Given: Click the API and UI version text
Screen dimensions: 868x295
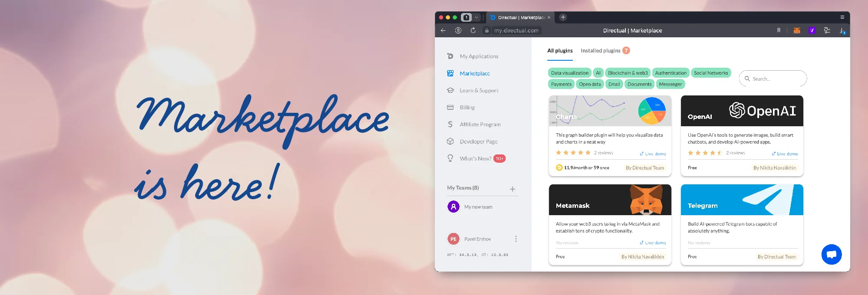Looking at the screenshot, I should [477, 255].
